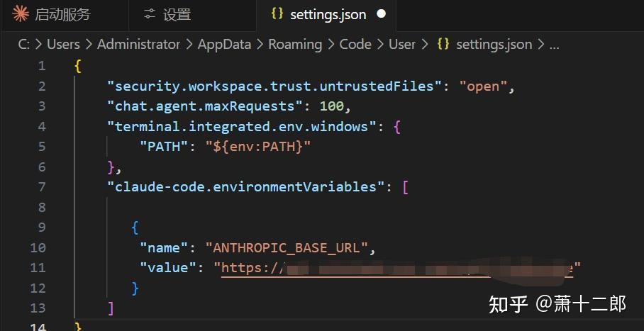Open the 设置 tab
The image size is (644, 331).
[193, 15]
